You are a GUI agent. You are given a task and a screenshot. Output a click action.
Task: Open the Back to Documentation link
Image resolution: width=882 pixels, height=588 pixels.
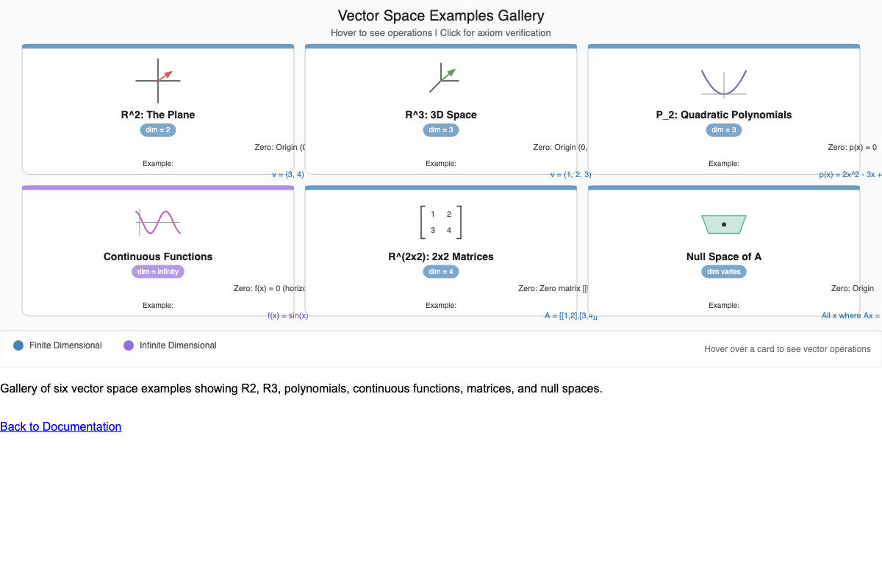click(60, 426)
